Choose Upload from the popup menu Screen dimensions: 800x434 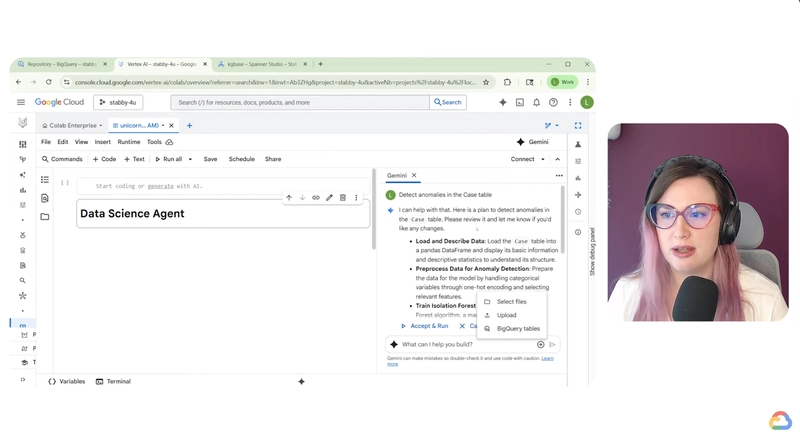(x=506, y=315)
